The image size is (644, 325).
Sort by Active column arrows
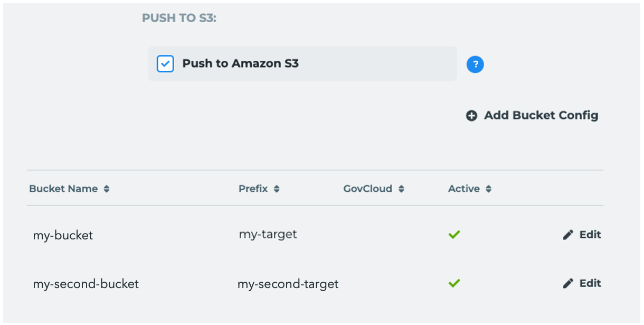[489, 189]
